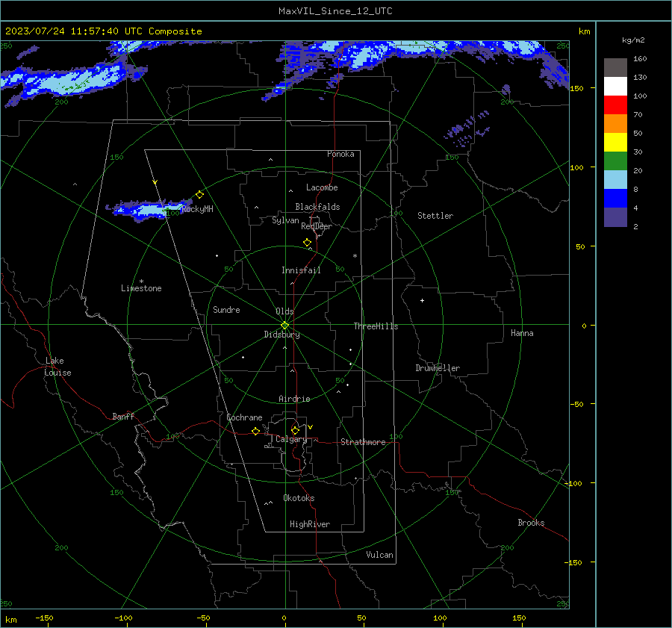
Task: Click the white 100-130 legend swatch
Action: (615, 86)
